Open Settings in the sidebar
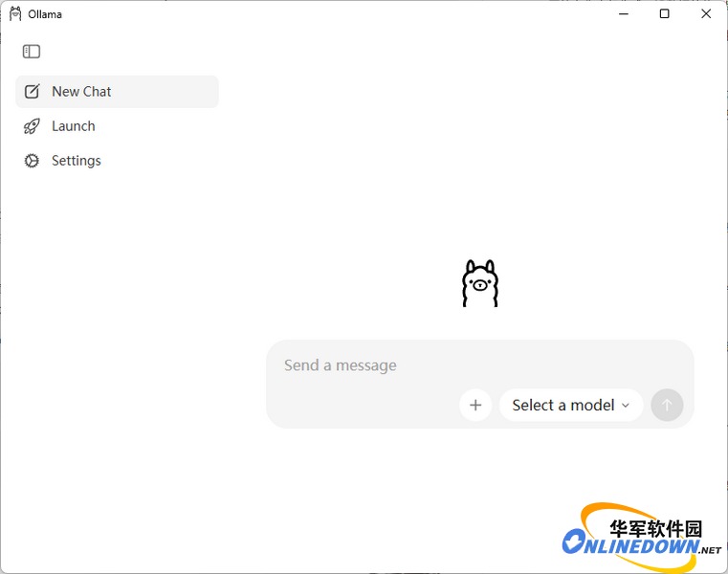728x574 pixels. click(x=117, y=161)
